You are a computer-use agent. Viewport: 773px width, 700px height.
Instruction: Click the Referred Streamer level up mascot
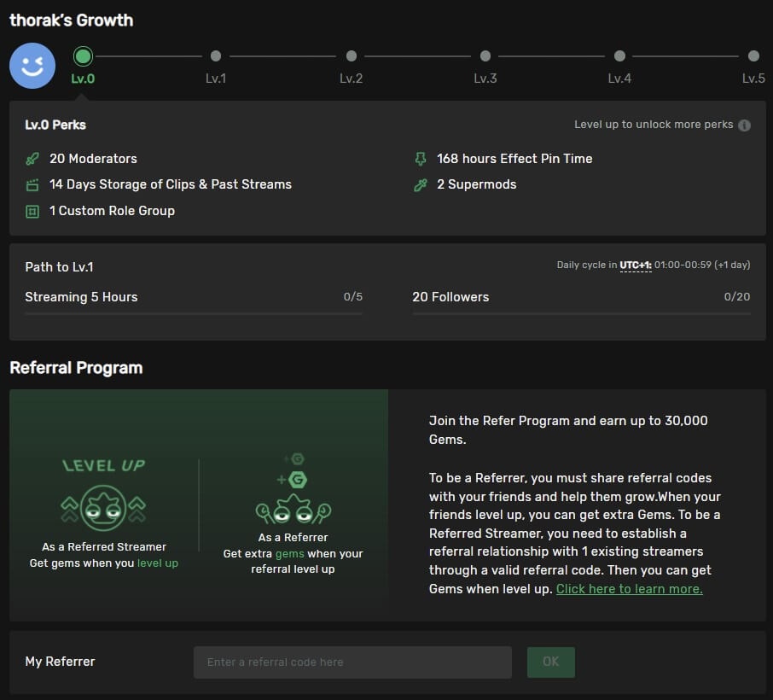pos(104,508)
